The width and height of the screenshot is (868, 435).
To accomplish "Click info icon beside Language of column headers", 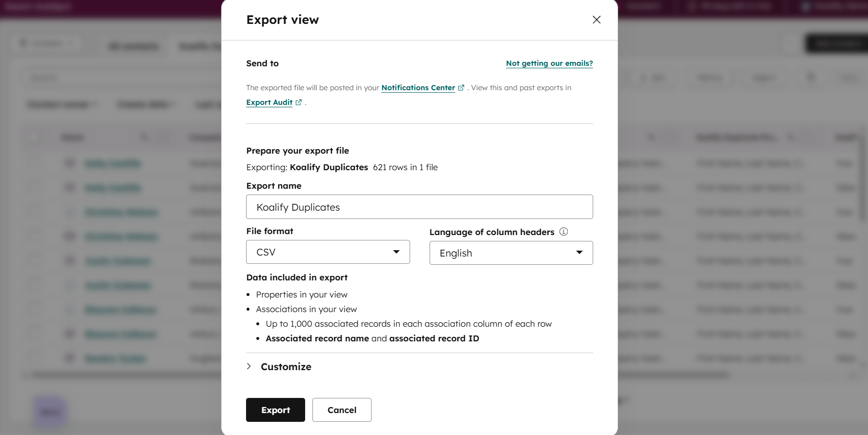I will (x=563, y=232).
